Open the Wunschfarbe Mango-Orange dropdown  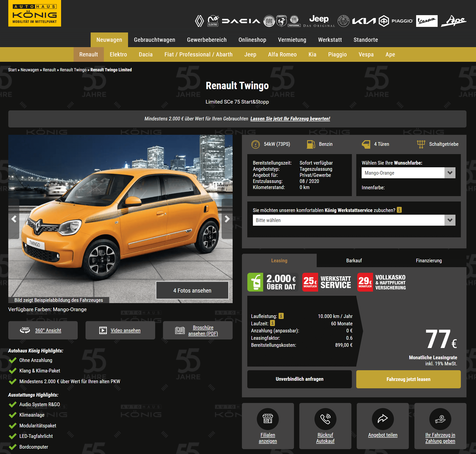click(408, 173)
